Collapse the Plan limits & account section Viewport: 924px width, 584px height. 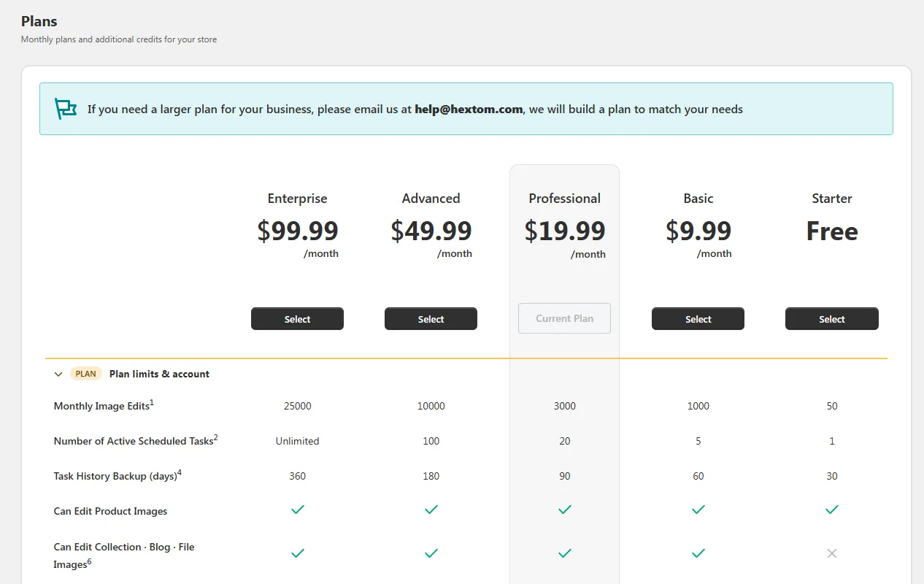(x=58, y=374)
